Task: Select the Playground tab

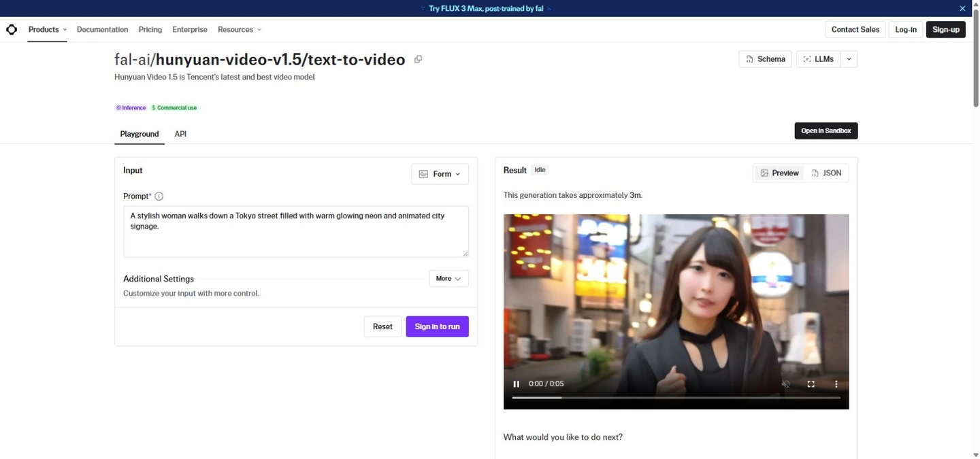Action: tap(140, 134)
